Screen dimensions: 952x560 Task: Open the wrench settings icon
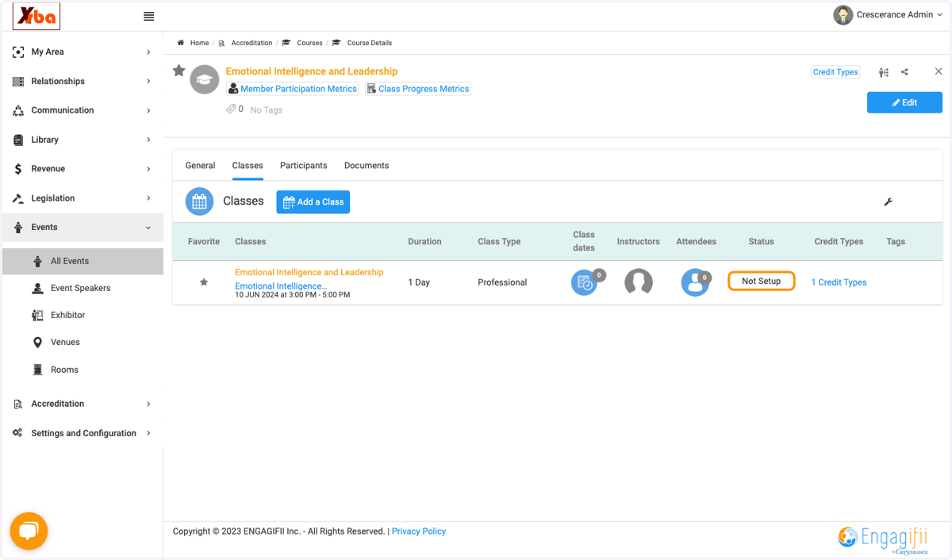(889, 202)
